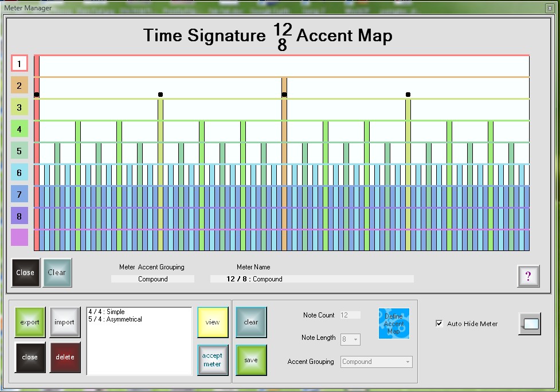Click the accept meter button
Screen dimensions: 560x392
tap(212, 360)
